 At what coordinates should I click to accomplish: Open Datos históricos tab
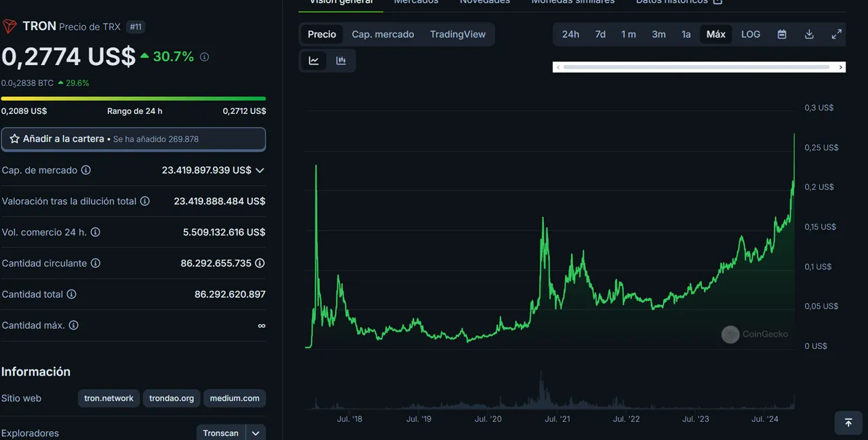[679, 2]
